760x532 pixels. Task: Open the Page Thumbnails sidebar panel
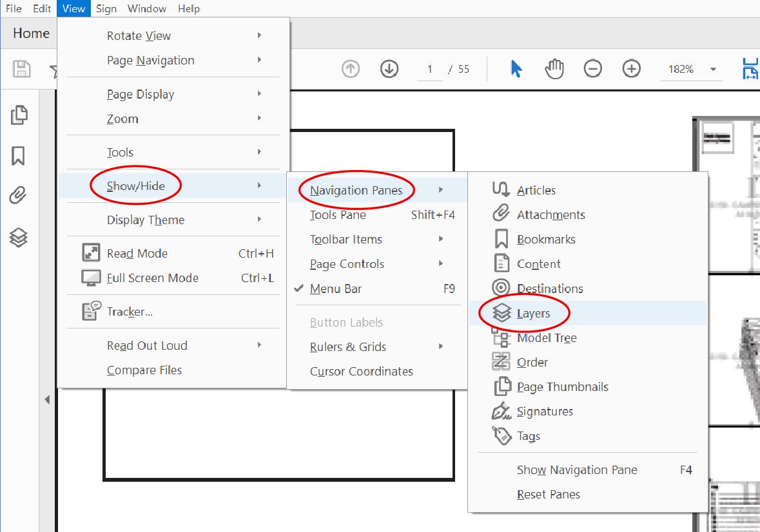(x=20, y=115)
